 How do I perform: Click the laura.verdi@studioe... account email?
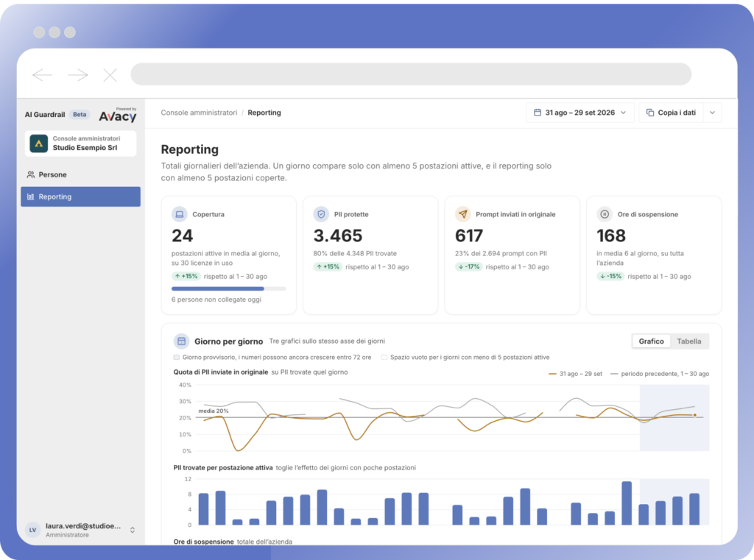(x=83, y=526)
